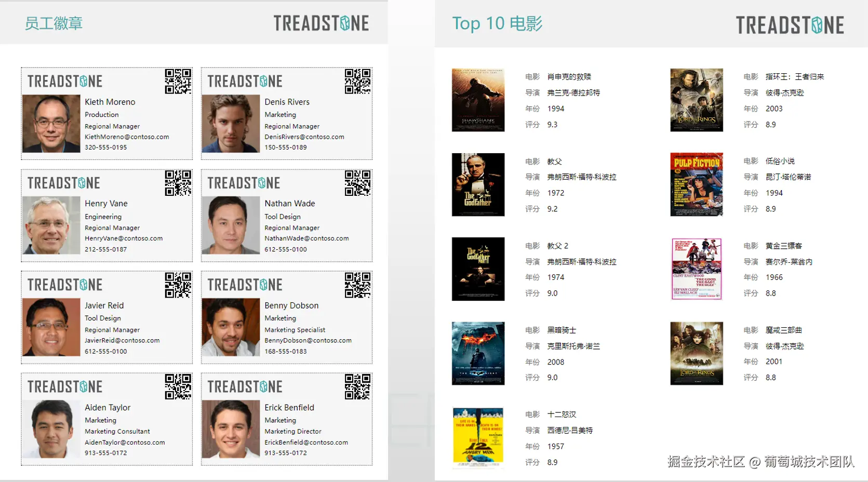Click the 员工徽章 page title
868x482 pixels.
point(54,23)
